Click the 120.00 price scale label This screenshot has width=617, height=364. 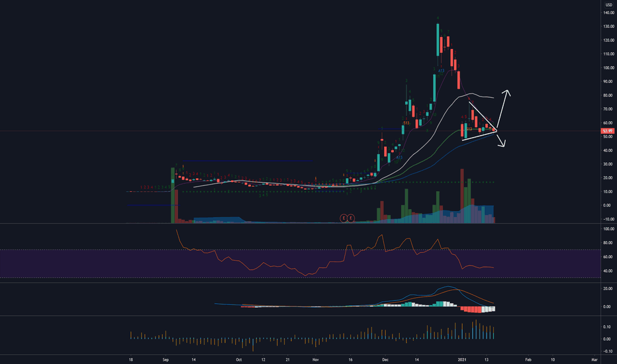click(608, 40)
